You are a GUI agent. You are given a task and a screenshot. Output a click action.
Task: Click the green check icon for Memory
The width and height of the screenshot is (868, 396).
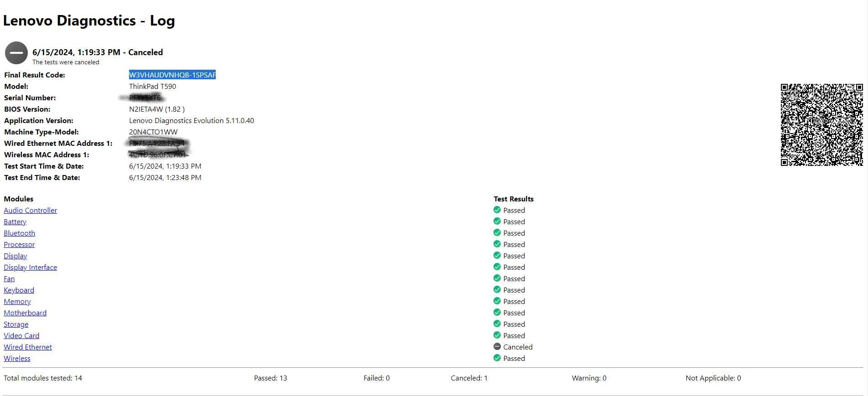pos(497,301)
